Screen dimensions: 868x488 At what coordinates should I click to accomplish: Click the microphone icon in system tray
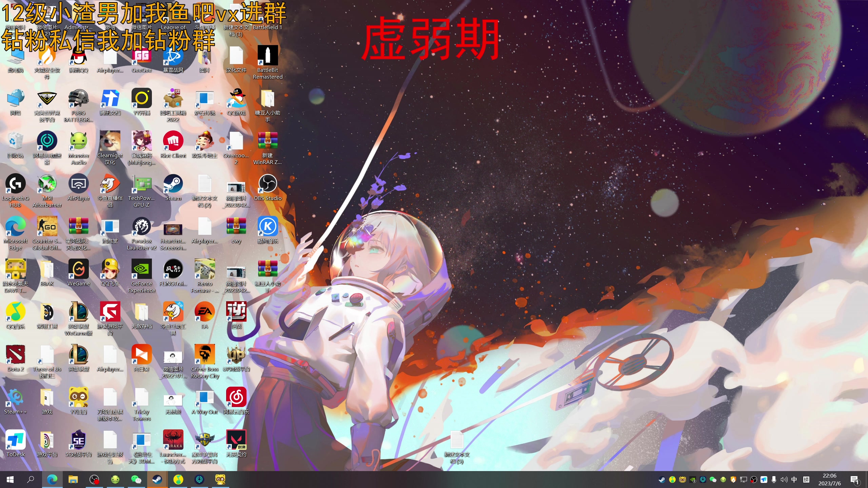point(774,480)
